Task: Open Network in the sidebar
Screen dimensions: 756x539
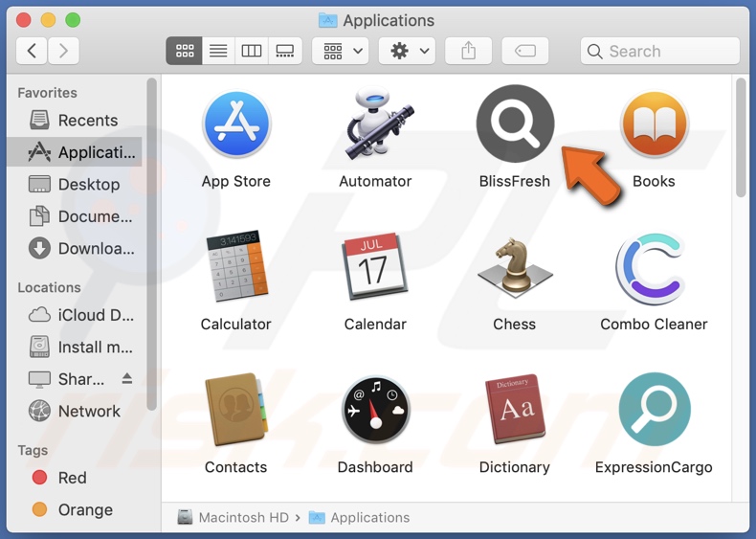Action: click(75, 411)
